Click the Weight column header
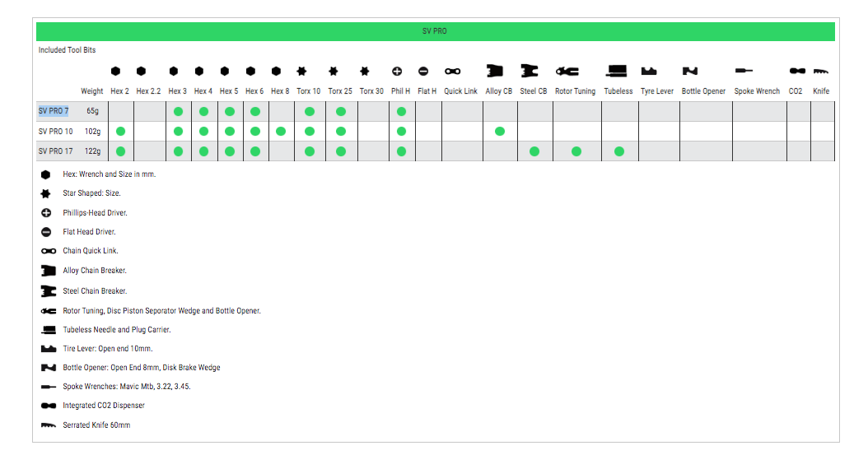 [92, 91]
